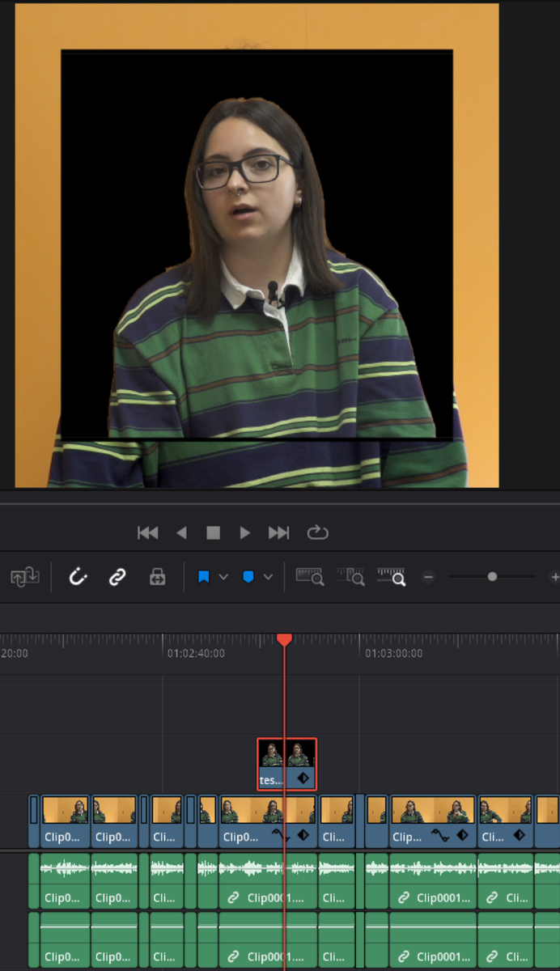Open the marker color dropdown arrow
Screen dimensions: 560x971
click(x=268, y=577)
